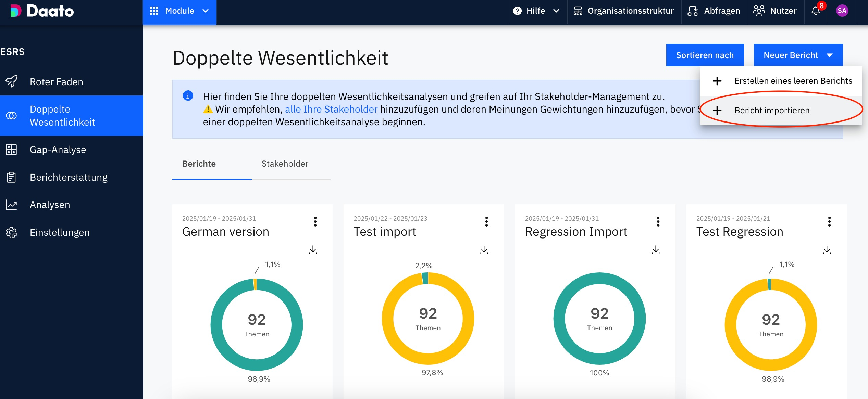Expand the Module dropdown
Image resolution: width=868 pixels, height=399 pixels.
click(179, 11)
